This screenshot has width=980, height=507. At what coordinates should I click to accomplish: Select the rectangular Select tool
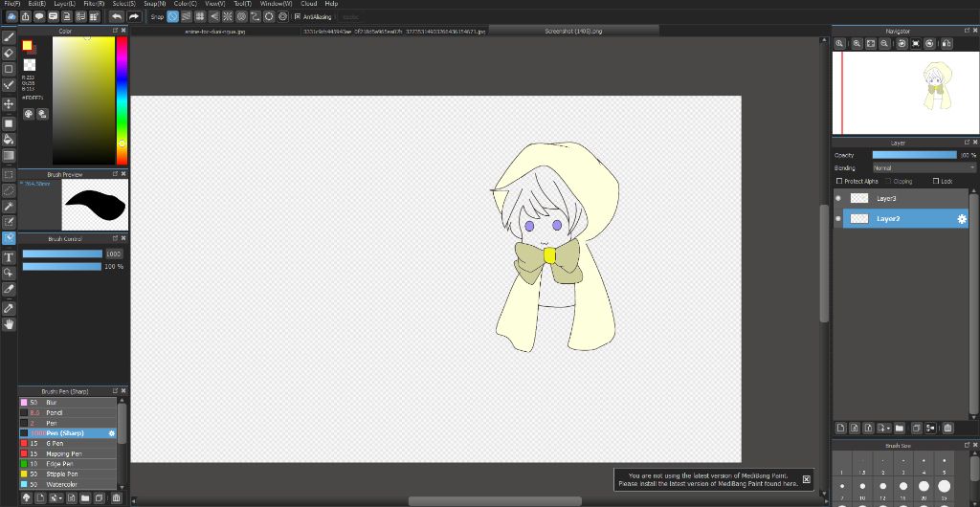(x=9, y=174)
